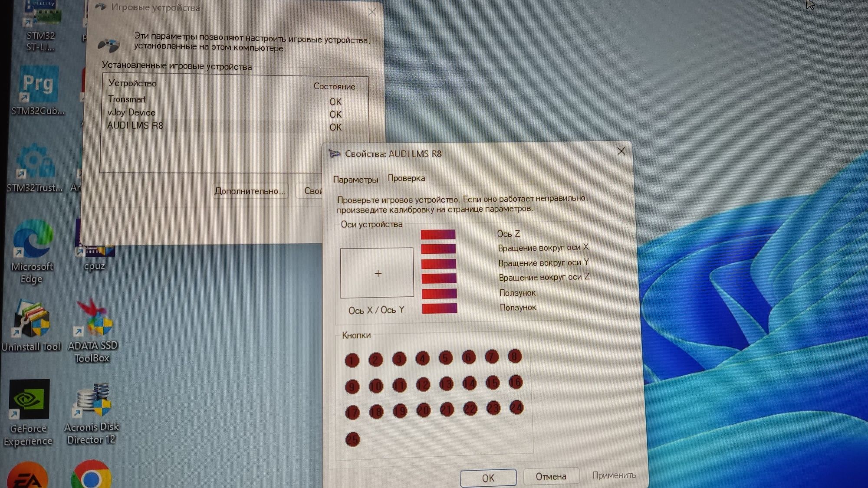Open ADATA SSD ToolBox shortcut
868x488 pixels.
[92, 331]
